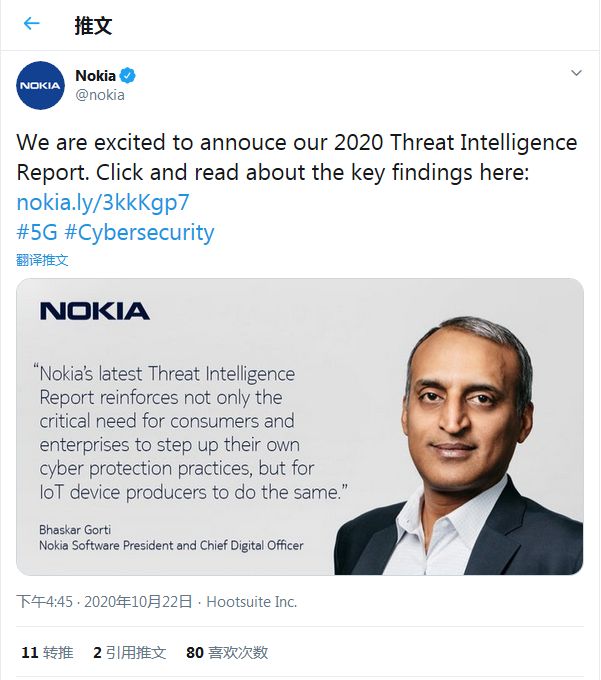
Task: Open the Nokia display name
Action: click(x=95, y=75)
